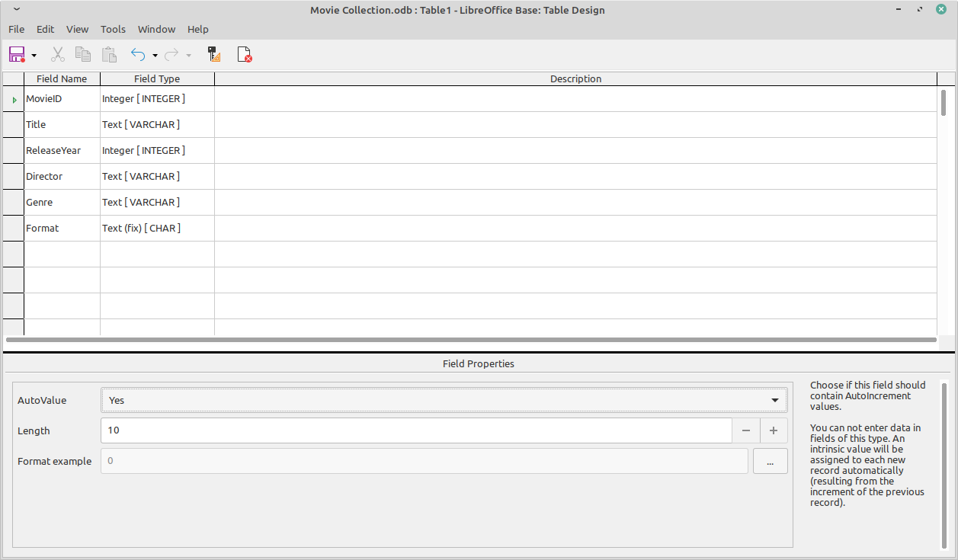
Task: Click the plus button beside Length
Action: pyautogui.click(x=774, y=430)
